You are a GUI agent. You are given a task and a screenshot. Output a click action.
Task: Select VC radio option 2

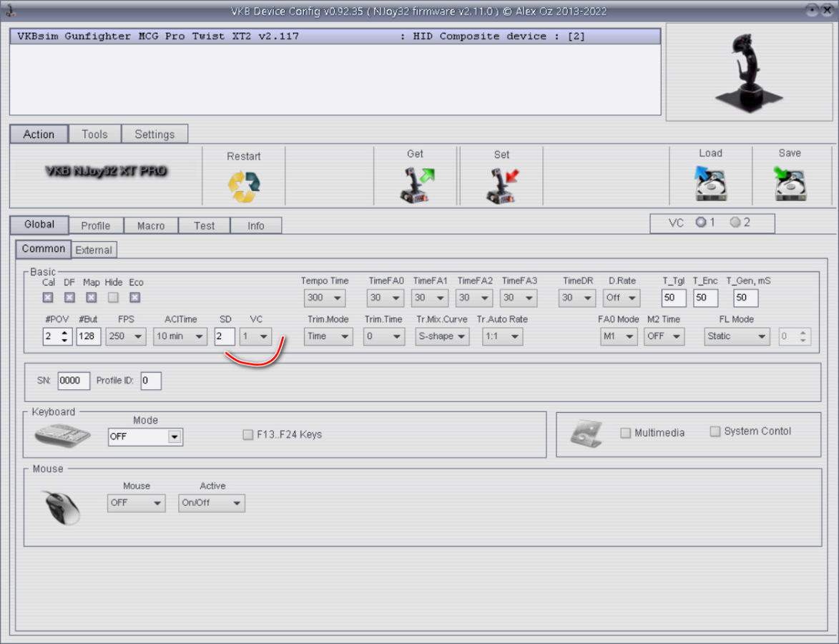pyautogui.click(x=736, y=222)
